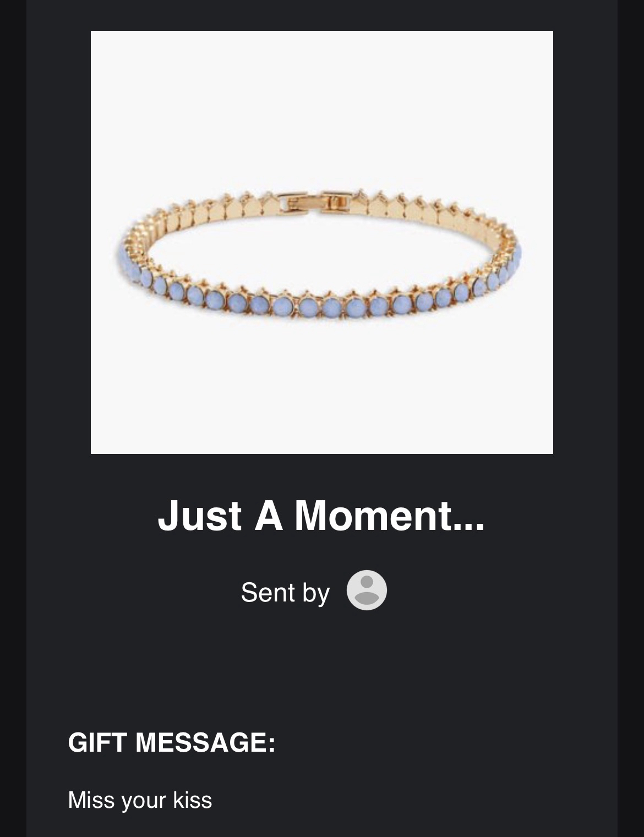Viewport: 644px width, 837px height.
Task: Select the "Sent by" label
Action: 285,592
